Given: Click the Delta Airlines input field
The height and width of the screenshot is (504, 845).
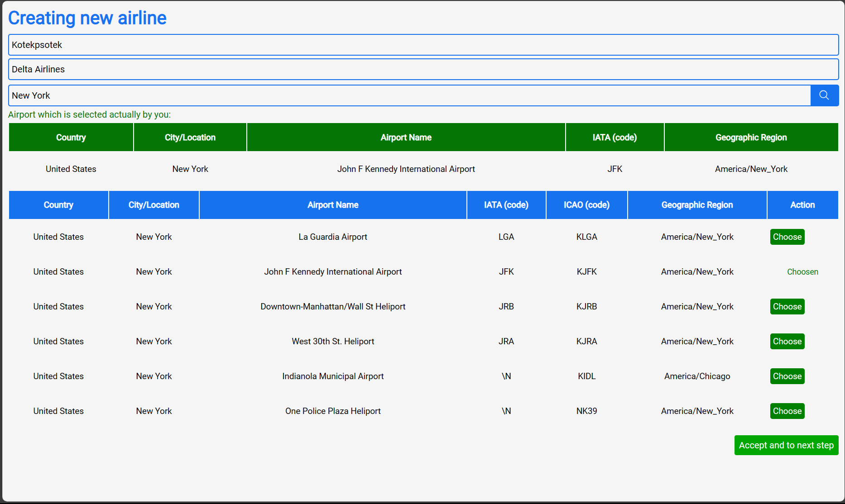Looking at the screenshot, I should point(423,69).
